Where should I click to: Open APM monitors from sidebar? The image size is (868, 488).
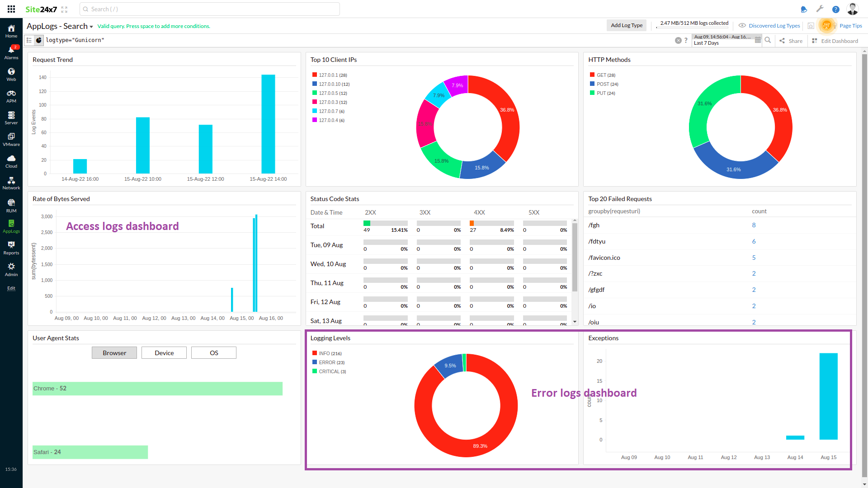tap(11, 96)
